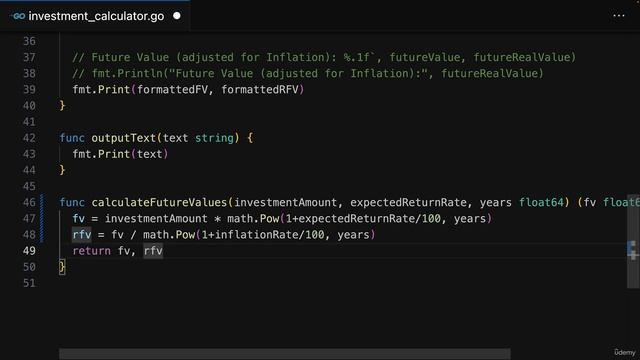
Task: Click the expectedReturnRate parameter on line 46
Action: point(408,202)
